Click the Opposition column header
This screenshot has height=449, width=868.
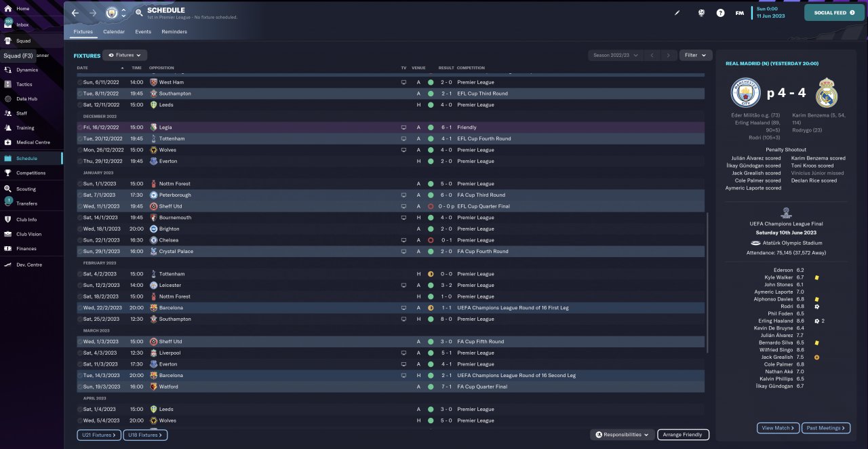pos(161,68)
